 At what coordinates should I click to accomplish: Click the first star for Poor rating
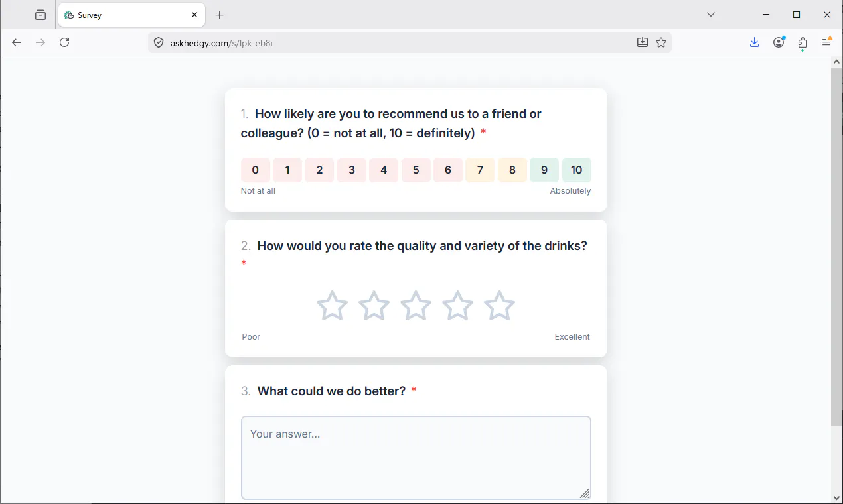click(332, 306)
